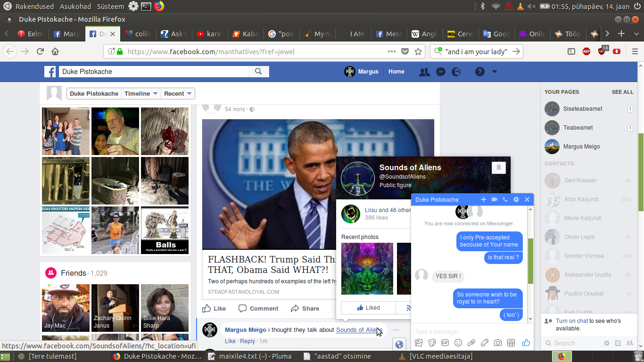Reply to Margus Meigo's comment

click(248, 341)
